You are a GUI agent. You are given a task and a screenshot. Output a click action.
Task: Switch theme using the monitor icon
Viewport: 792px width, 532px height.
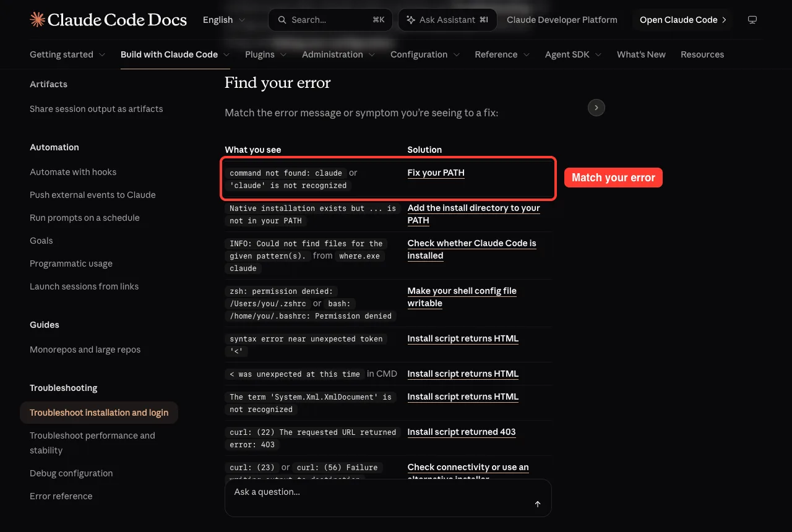pyautogui.click(x=752, y=20)
